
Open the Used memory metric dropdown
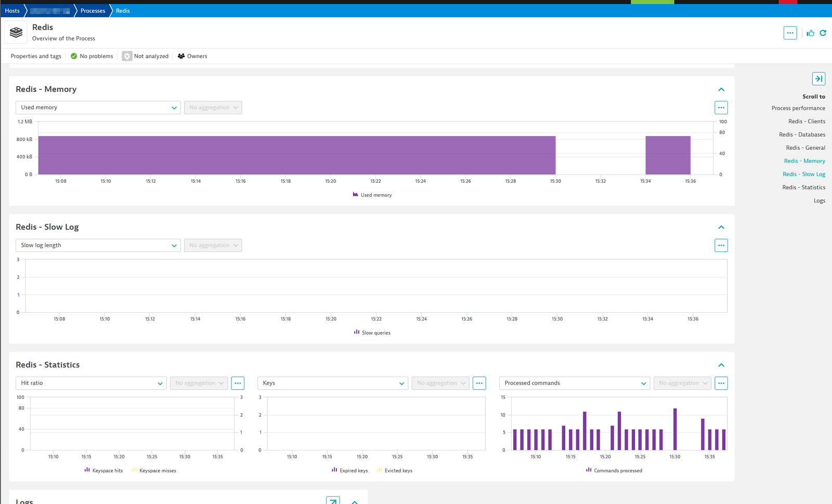[x=98, y=108]
